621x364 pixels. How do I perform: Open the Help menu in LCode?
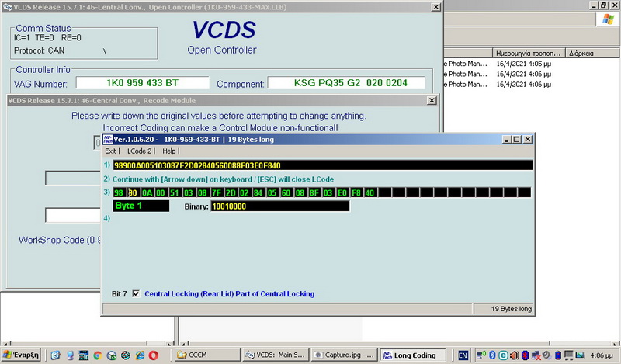(x=168, y=151)
